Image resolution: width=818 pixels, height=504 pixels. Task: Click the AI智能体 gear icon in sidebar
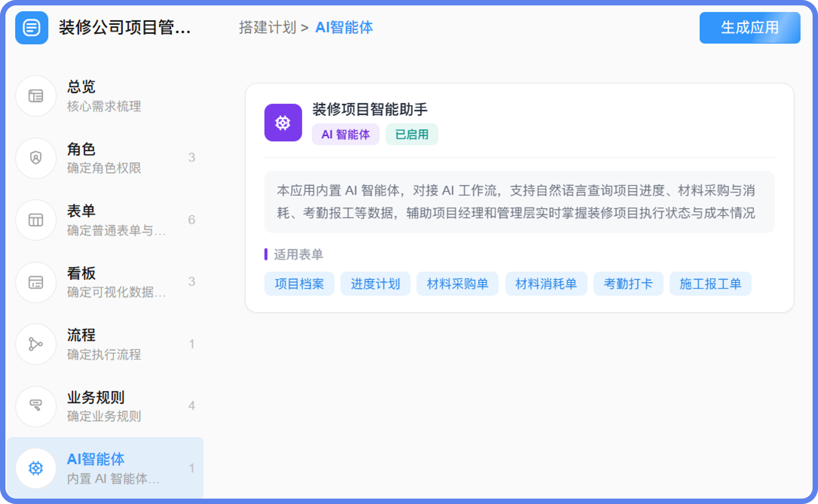tap(36, 468)
